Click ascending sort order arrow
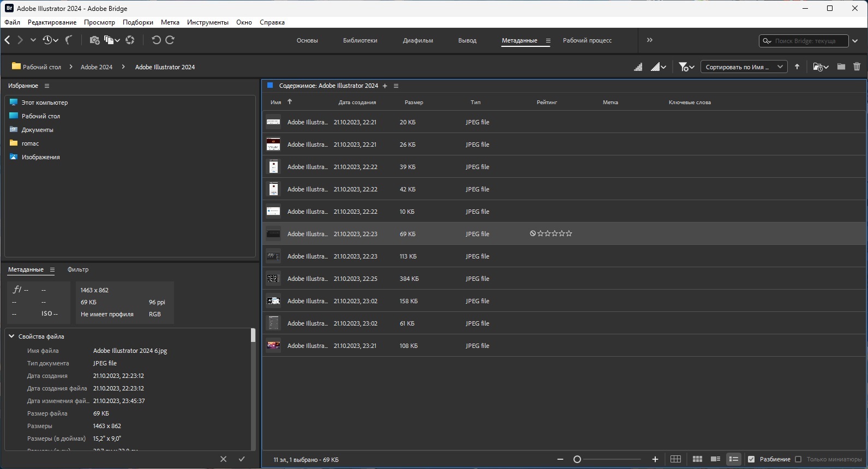Viewport: 868px width, 469px height. [x=797, y=67]
